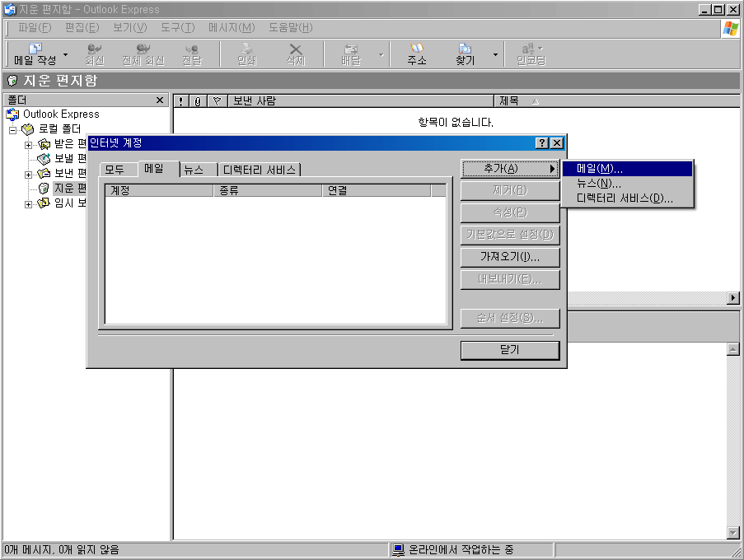Expand the 받은 편지함 tree node
This screenshot has height=560, width=744.
coord(29,145)
